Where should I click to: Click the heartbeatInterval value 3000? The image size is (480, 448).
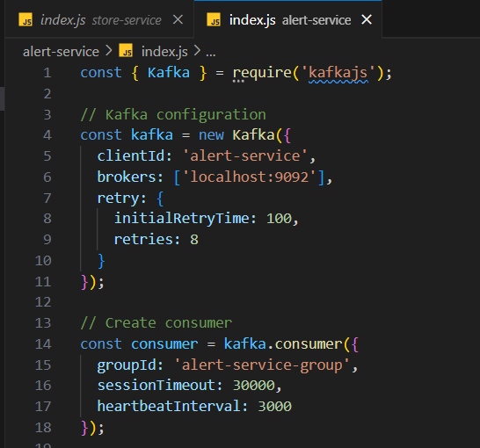click(274, 407)
